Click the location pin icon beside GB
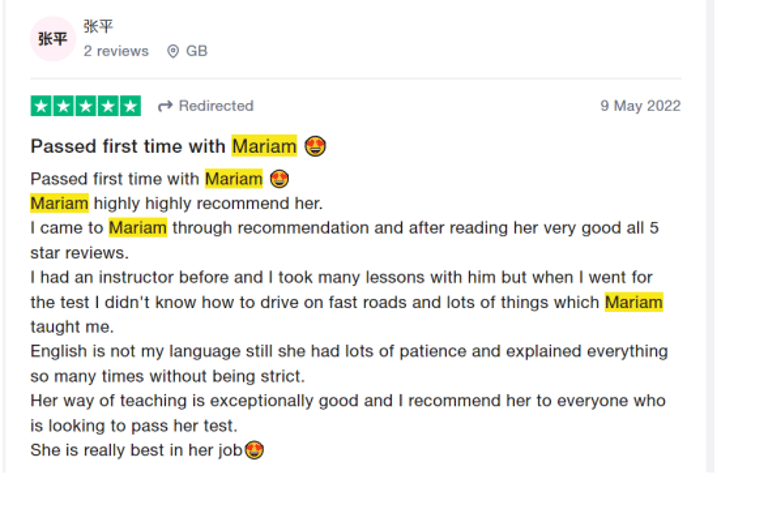 coord(173,51)
